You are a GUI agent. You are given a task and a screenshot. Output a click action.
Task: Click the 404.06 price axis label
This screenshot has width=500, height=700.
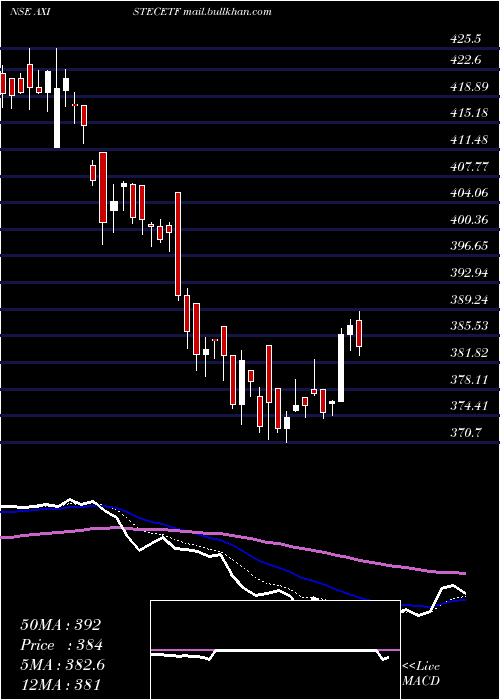tap(469, 193)
